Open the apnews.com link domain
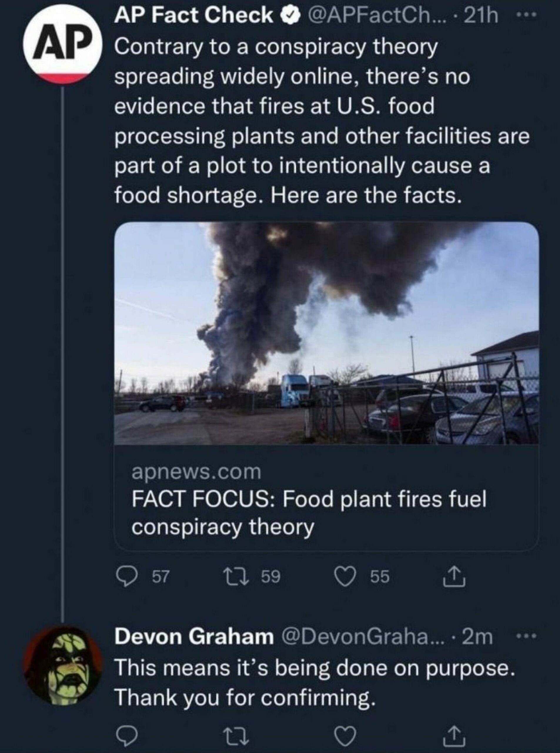The image size is (560, 753). (x=196, y=472)
